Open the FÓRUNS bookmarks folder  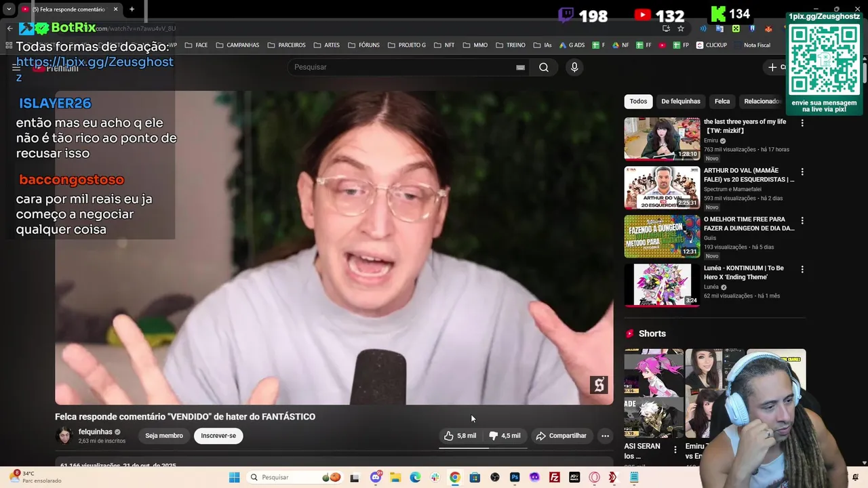click(363, 45)
